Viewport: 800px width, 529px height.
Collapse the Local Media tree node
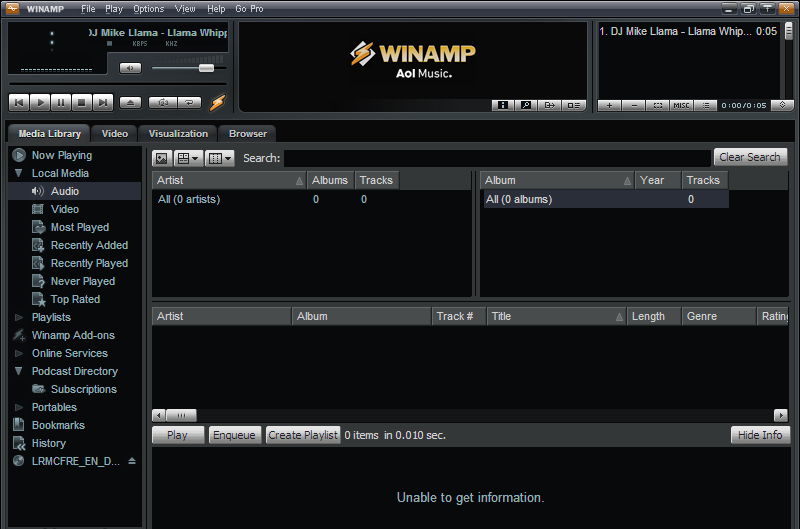click(x=19, y=173)
